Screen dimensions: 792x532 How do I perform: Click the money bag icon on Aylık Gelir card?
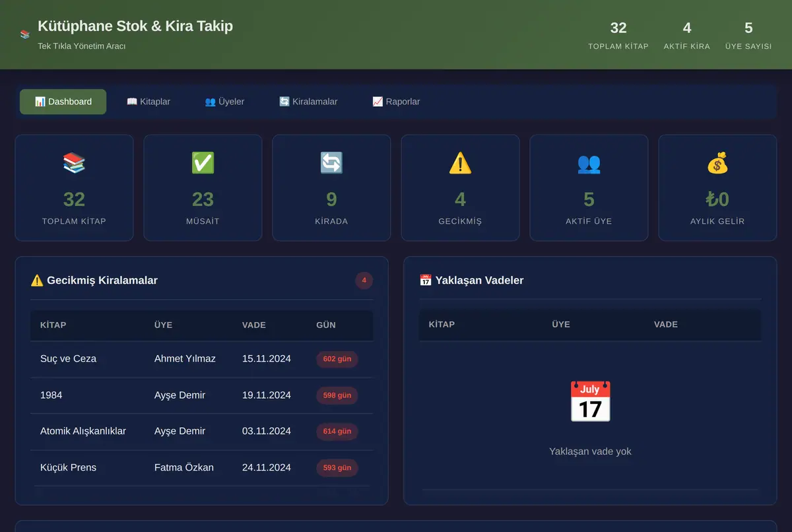click(717, 163)
